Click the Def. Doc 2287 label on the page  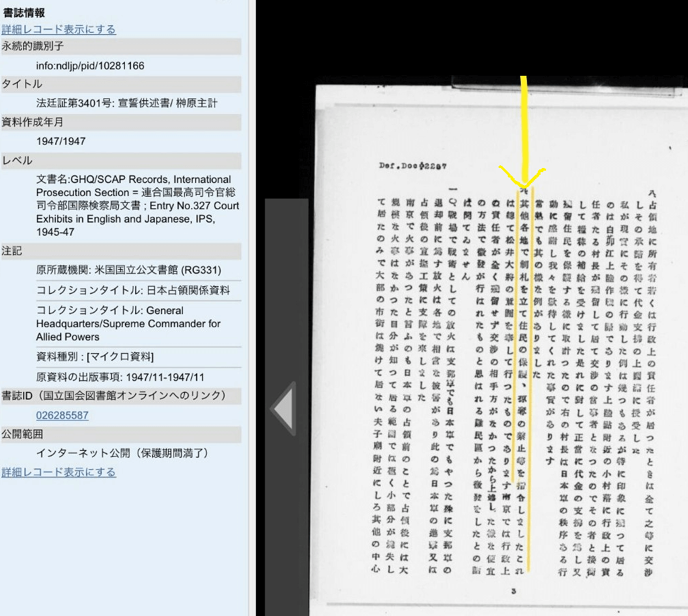pyautogui.click(x=412, y=165)
